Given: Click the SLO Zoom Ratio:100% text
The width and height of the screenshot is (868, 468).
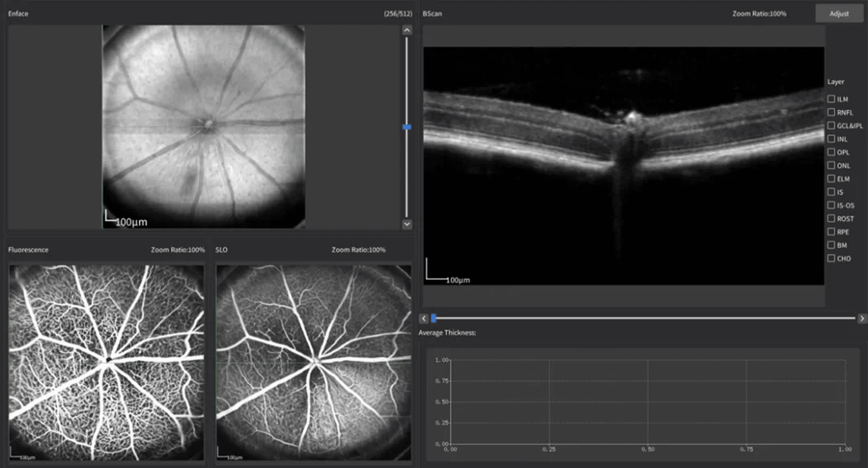Looking at the screenshot, I should point(358,250).
